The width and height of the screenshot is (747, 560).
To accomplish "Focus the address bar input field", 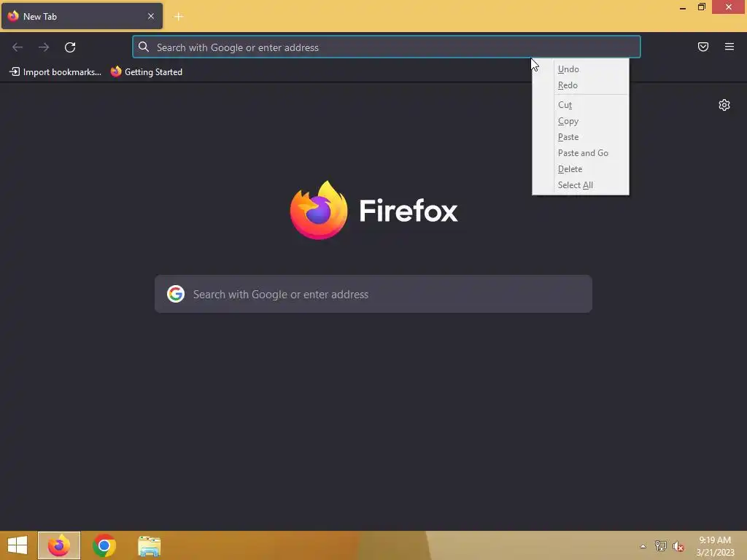I will click(x=387, y=47).
